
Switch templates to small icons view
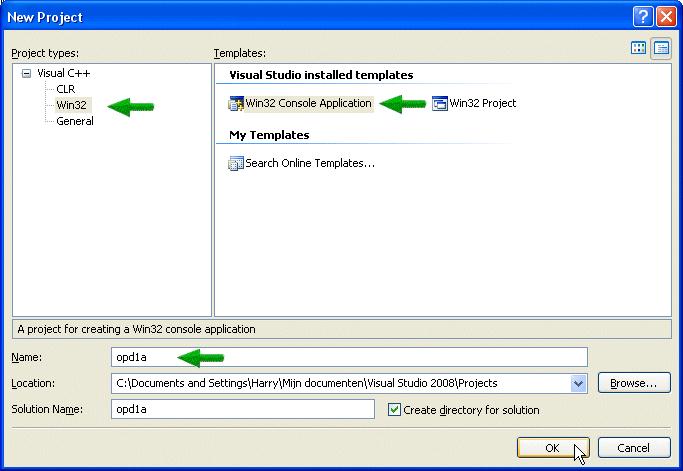point(661,48)
